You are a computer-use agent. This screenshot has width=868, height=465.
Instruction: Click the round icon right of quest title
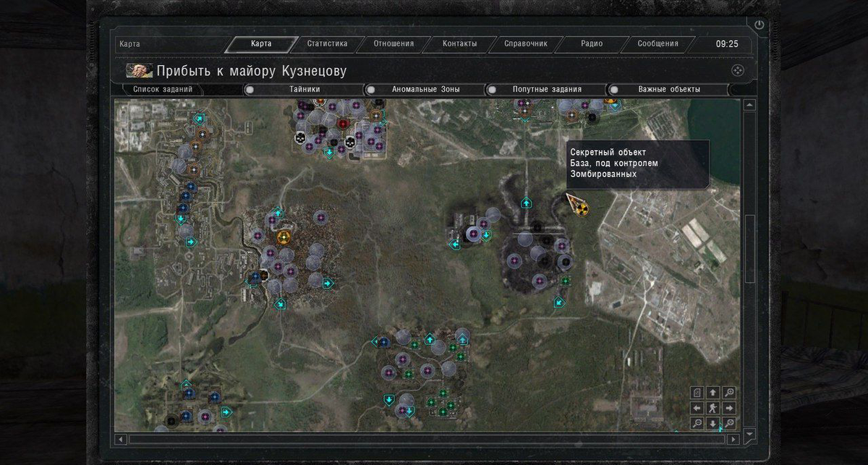coord(737,70)
